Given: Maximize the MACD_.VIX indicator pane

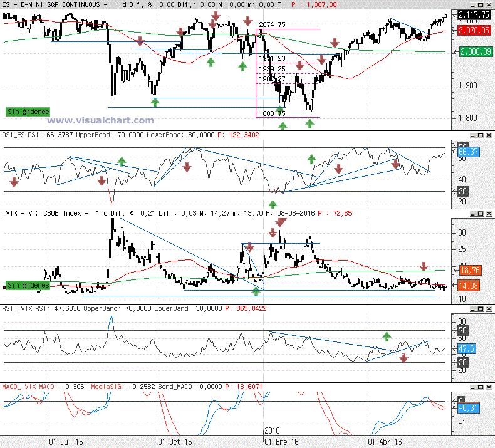Looking at the screenshot, I should click(481, 387).
